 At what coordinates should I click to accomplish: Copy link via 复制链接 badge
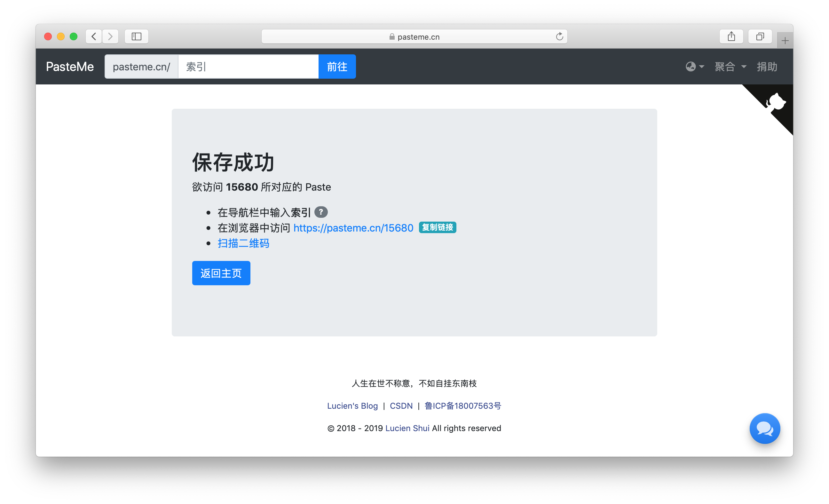click(x=437, y=227)
